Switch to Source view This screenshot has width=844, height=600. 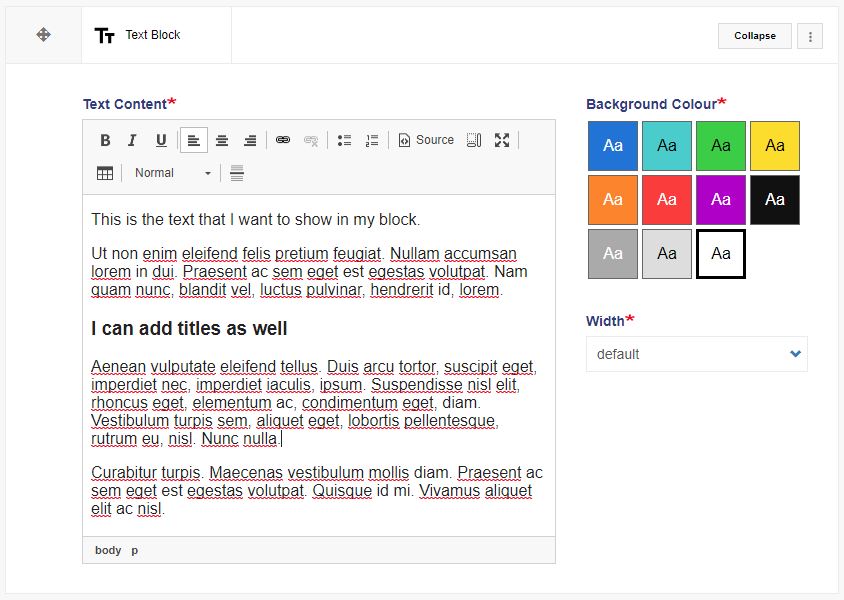[426, 140]
